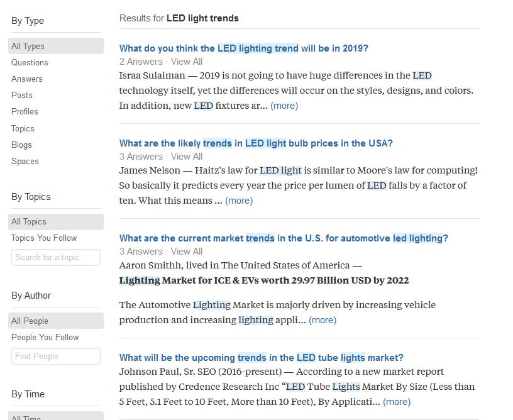View All answers for automotive lighting question
The image size is (513, 420).
click(187, 251)
